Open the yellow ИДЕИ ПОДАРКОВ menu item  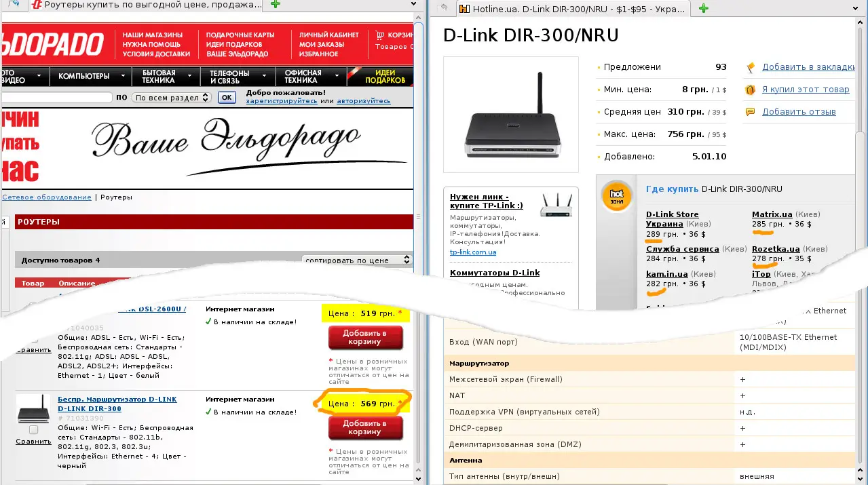click(x=385, y=76)
